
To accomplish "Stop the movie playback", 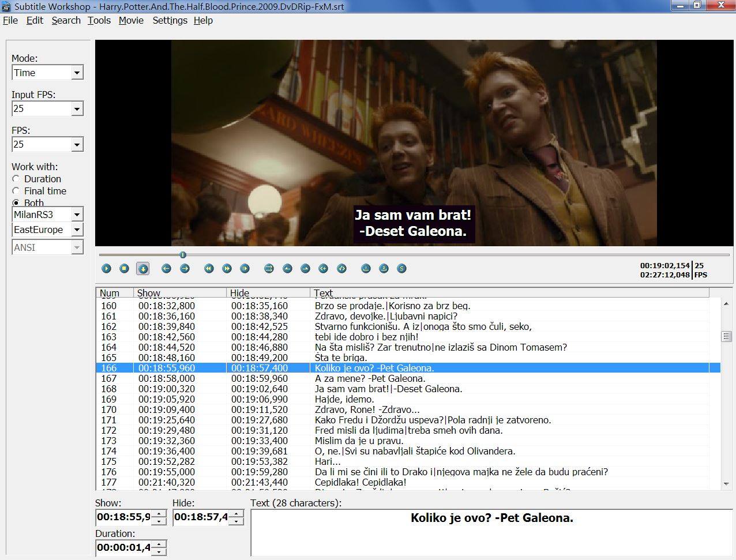I will pyautogui.click(x=124, y=268).
